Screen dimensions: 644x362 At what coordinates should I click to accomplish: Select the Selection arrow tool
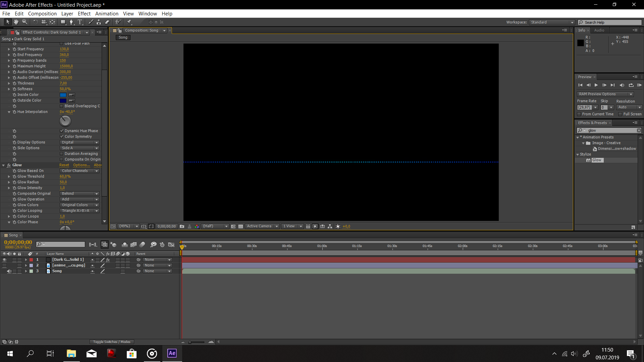[8, 22]
